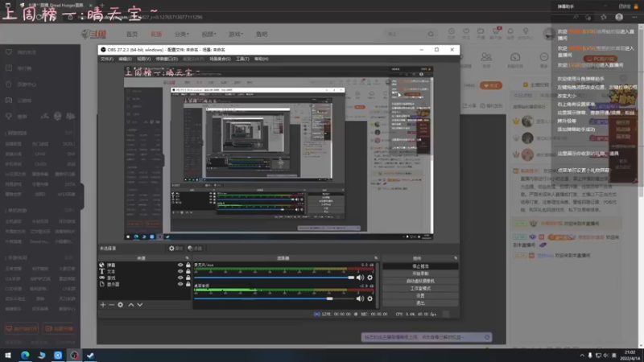Screen dimensions: 644x362
Task: Switch to OBS Studio in the taskbar
Action: (x=74, y=355)
